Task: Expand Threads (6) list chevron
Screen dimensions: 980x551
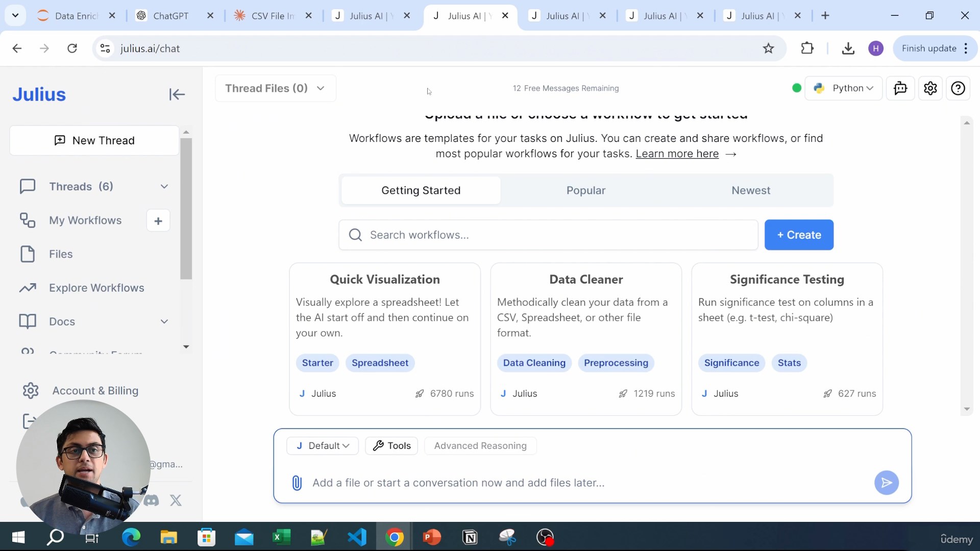Action: coord(164,187)
